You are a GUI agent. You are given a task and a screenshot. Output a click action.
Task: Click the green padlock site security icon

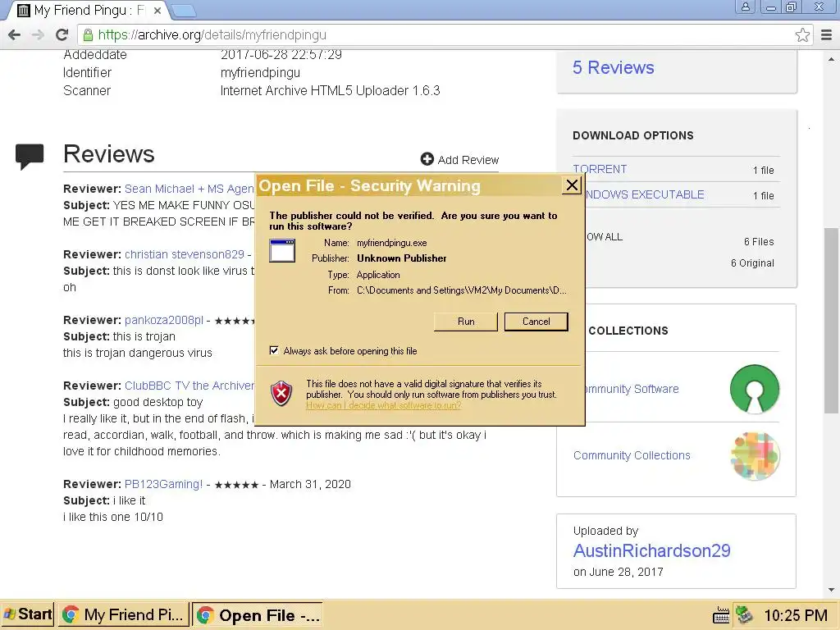[x=88, y=35]
